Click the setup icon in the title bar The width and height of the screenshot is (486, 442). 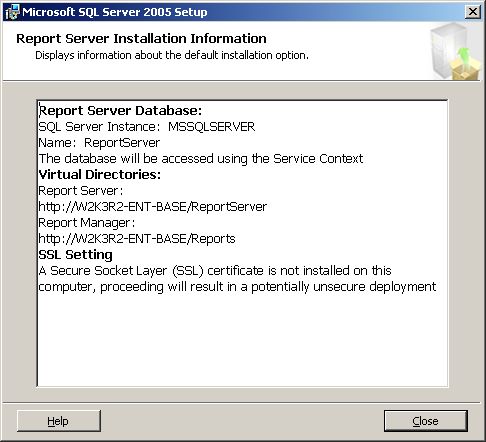point(12,12)
